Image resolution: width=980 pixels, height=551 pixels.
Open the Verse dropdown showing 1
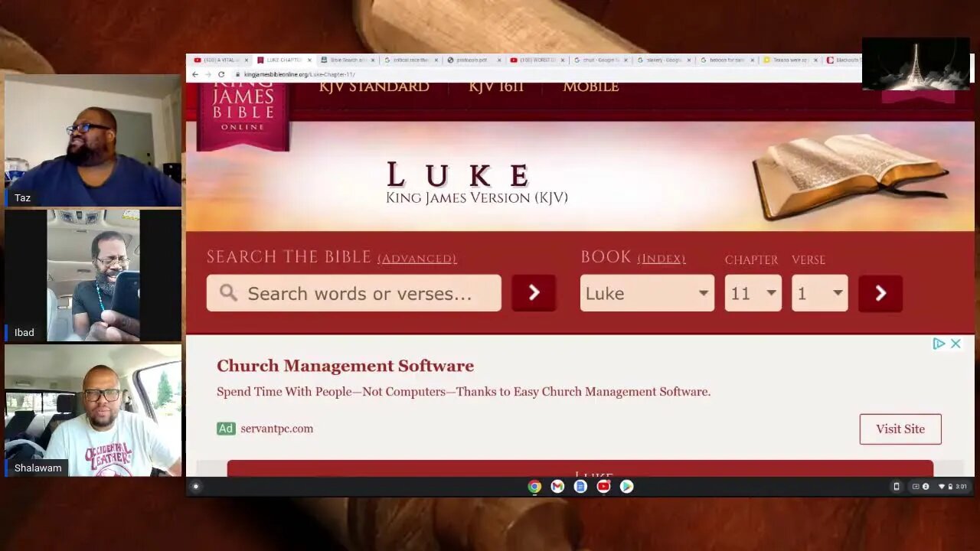tap(819, 293)
